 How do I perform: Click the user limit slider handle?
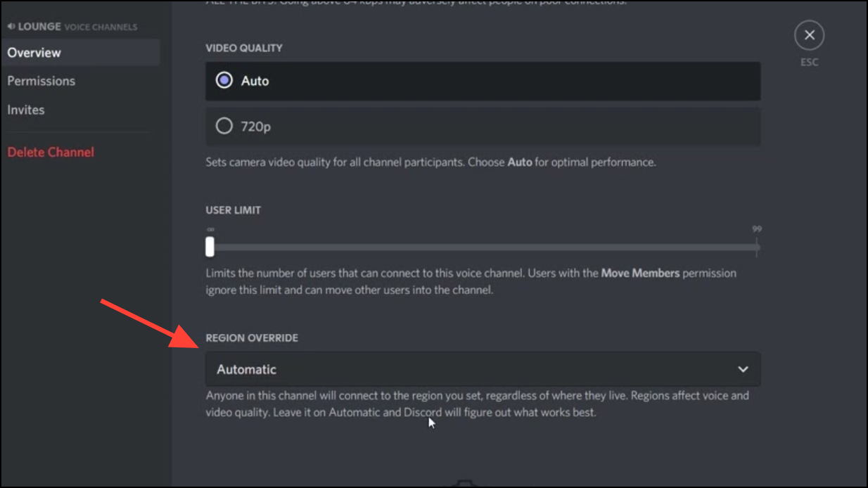pos(210,247)
